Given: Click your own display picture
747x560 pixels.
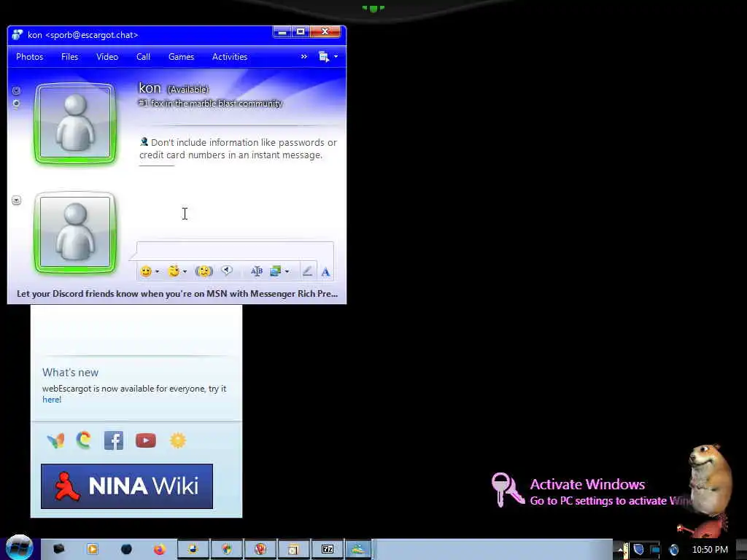Looking at the screenshot, I should click(x=75, y=233).
